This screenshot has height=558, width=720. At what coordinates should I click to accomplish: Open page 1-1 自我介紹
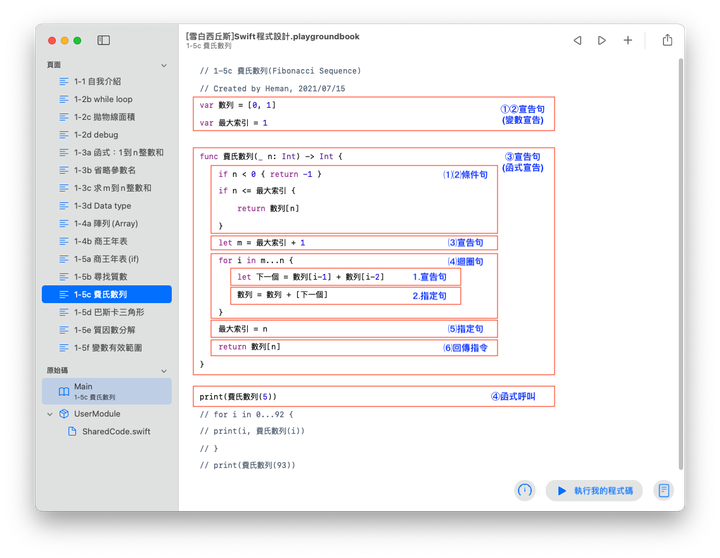(107, 81)
